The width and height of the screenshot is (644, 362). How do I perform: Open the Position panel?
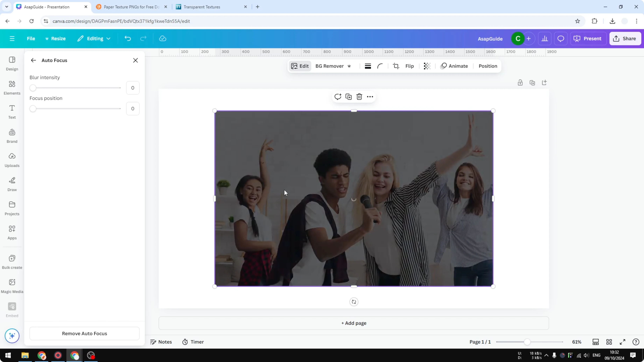pos(488,66)
